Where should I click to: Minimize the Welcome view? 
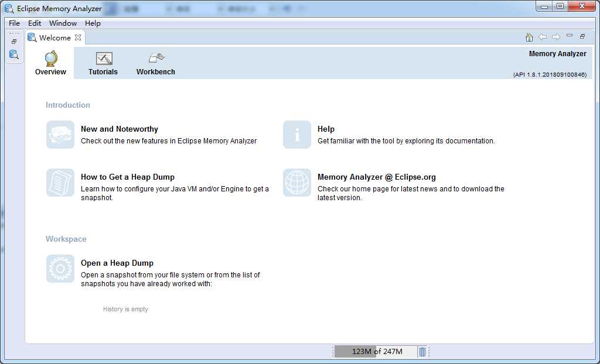570,36
